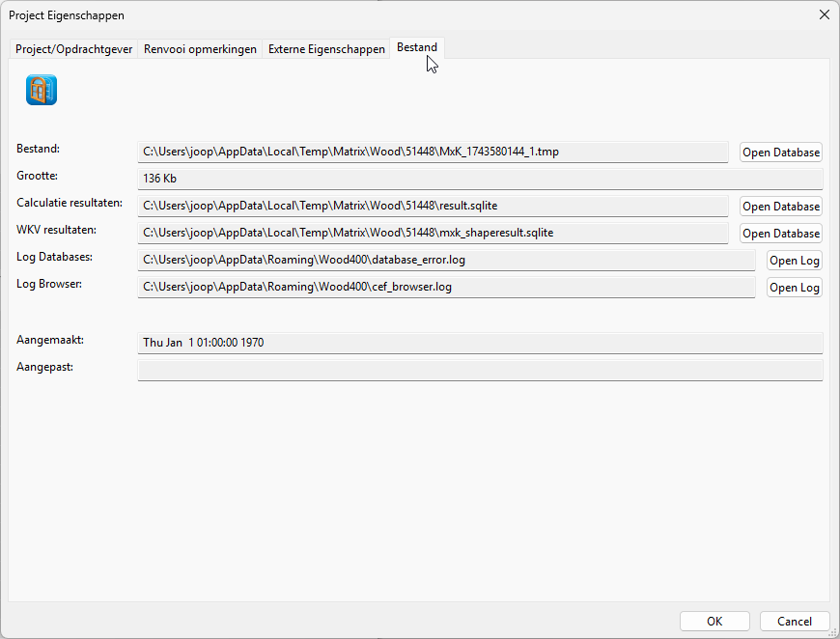Open the Calculatie resultaten database

(780, 206)
